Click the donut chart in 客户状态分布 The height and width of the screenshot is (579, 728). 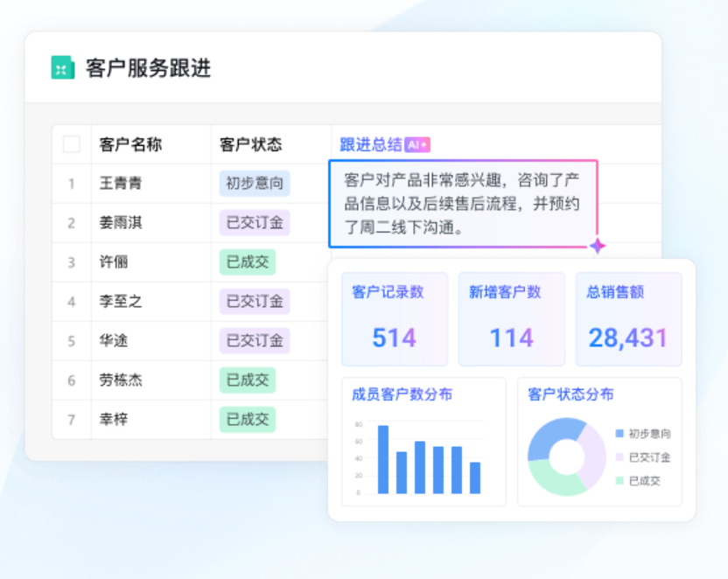pos(566,457)
